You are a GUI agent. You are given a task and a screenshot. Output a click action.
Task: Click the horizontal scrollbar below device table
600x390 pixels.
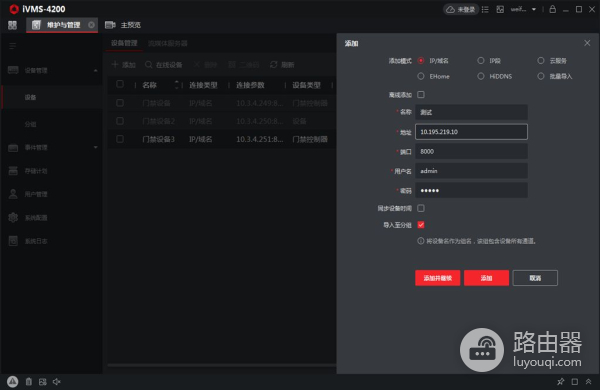coord(222,365)
